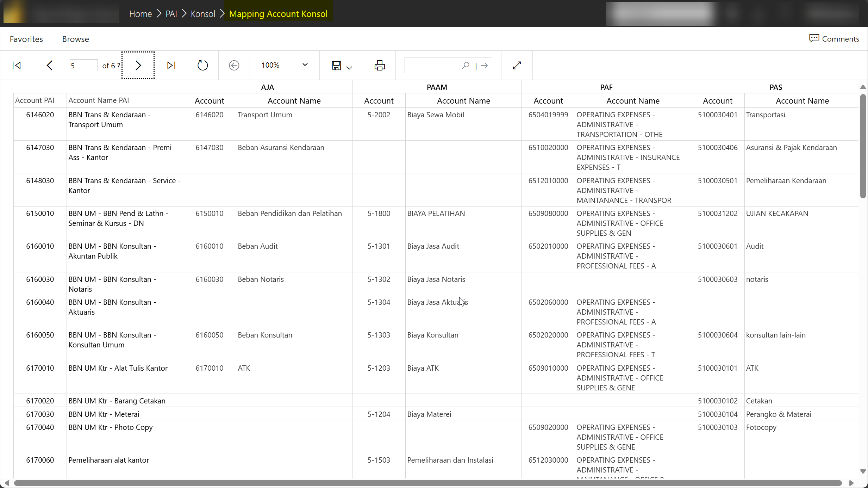Click the find text search box
Screen dimensions: 868x488
tap(432, 66)
